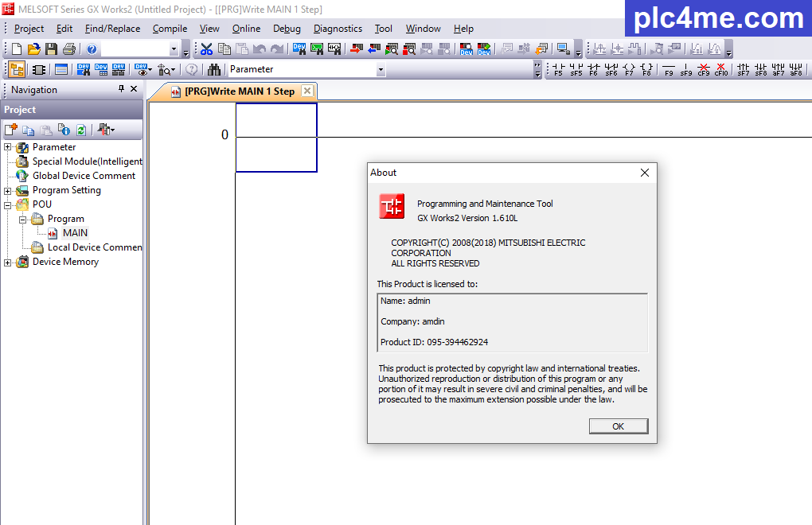Image resolution: width=812 pixels, height=525 pixels.
Task: Insert a coil with the F7 icon
Action: (629, 70)
